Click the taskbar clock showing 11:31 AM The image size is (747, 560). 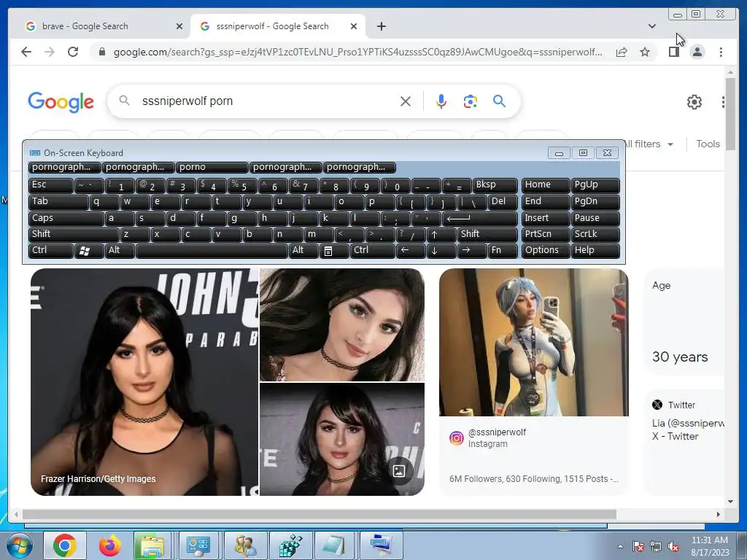[x=709, y=546]
